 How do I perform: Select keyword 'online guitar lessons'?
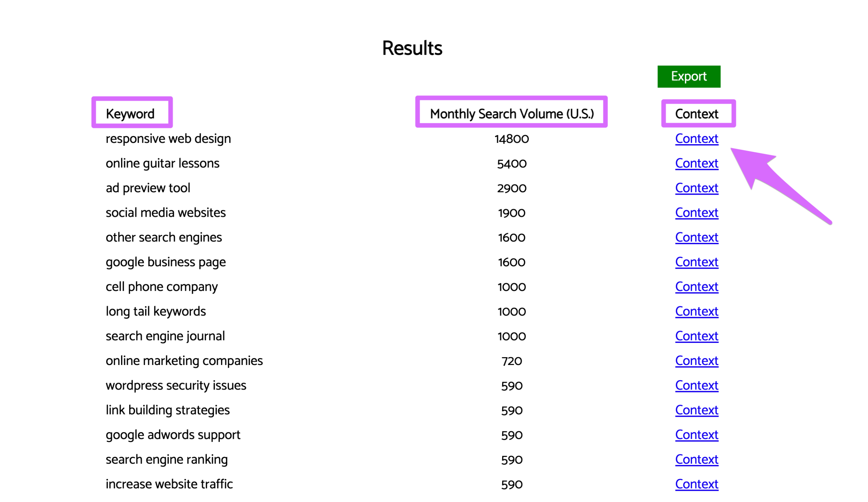pyautogui.click(x=162, y=163)
